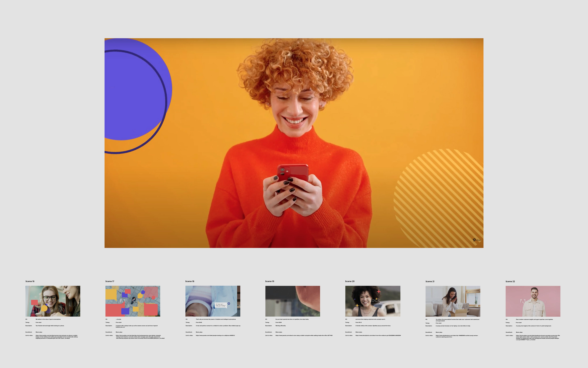Click the "Scene 19" heading
Viewport: 588px width, 368px height.
click(270, 281)
